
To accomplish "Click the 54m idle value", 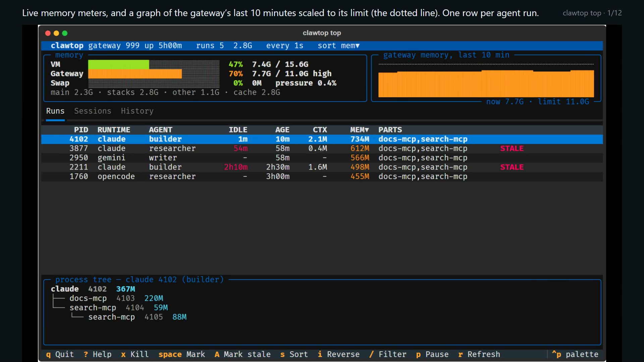I will pyautogui.click(x=240, y=148).
